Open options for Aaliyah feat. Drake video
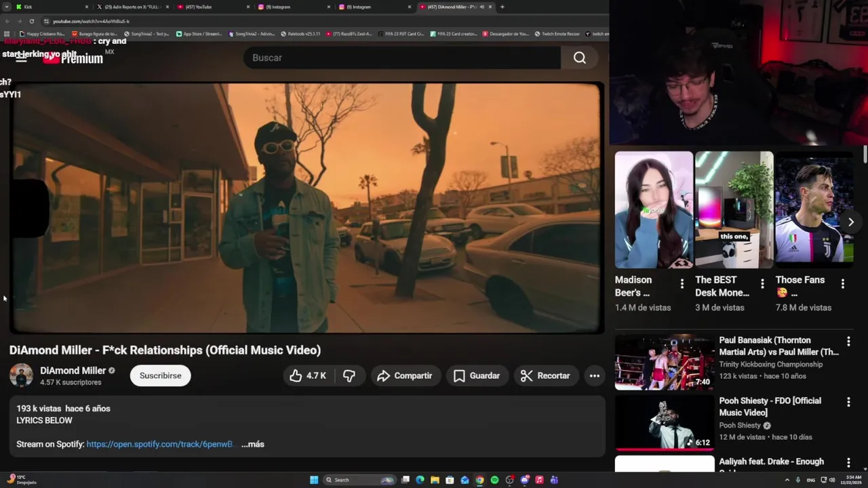The image size is (868, 488). 848,462
